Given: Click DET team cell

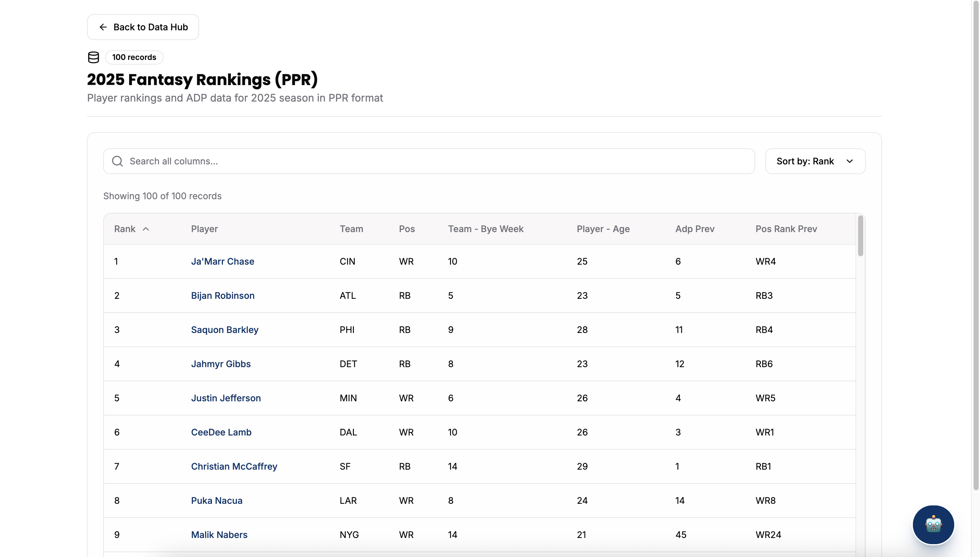Looking at the screenshot, I should 348,364.
